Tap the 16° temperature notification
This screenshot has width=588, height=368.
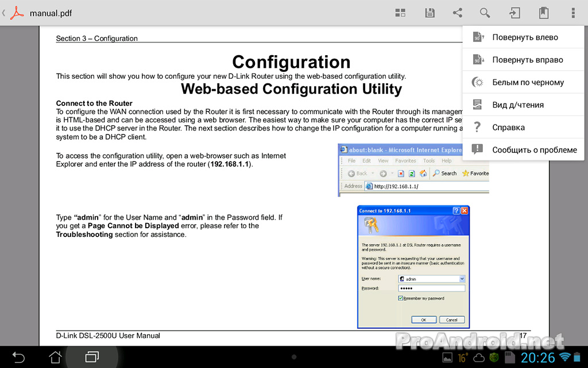point(463,358)
